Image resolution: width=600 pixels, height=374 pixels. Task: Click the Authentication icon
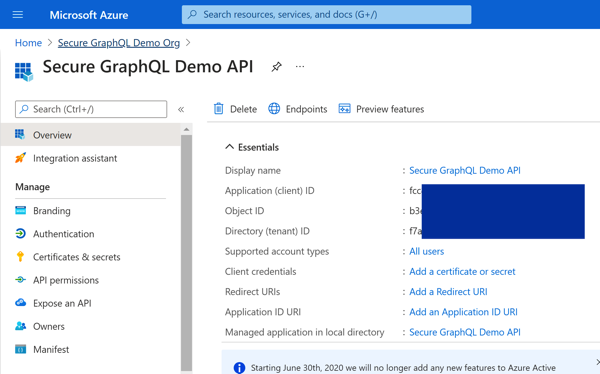(x=20, y=233)
